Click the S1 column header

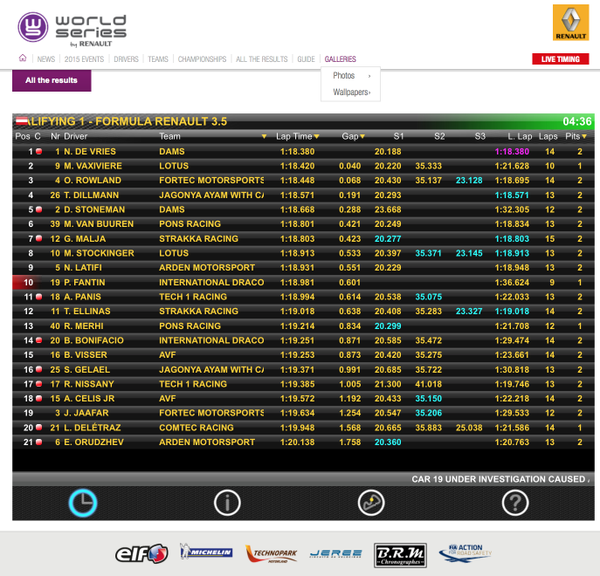[x=398, y=136]
